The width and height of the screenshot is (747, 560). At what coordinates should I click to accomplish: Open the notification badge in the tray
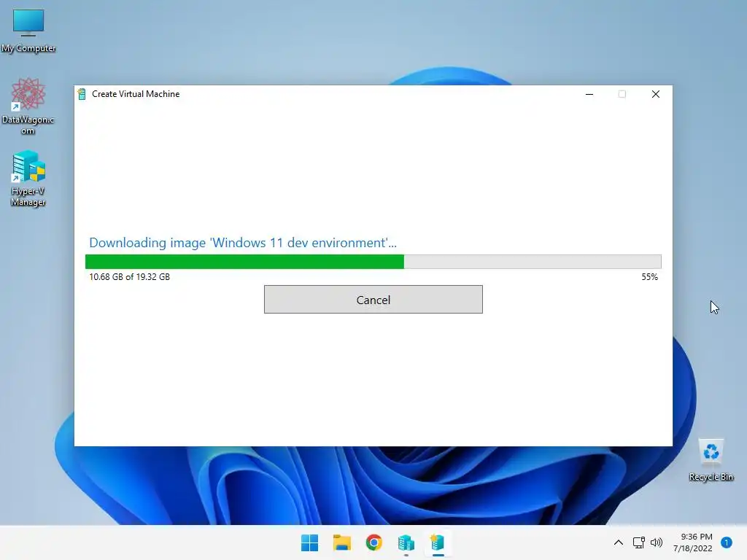coord(727,542)
